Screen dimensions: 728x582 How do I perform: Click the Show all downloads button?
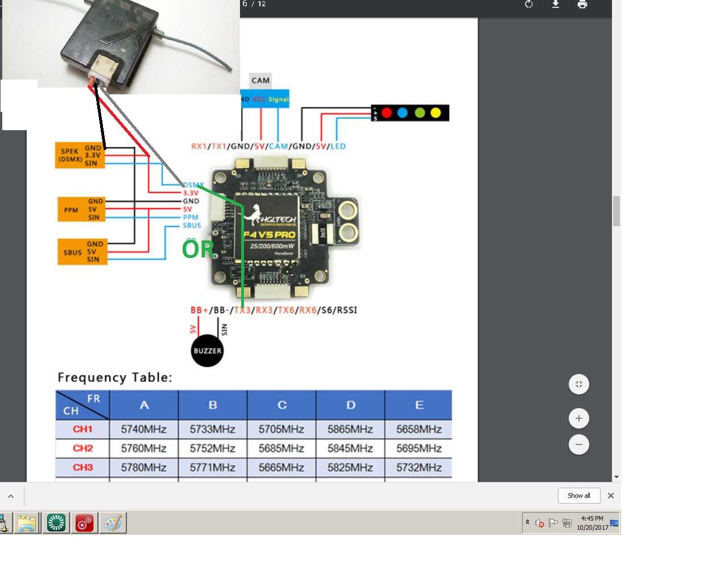pyautogui.click(x=579, y=496)
